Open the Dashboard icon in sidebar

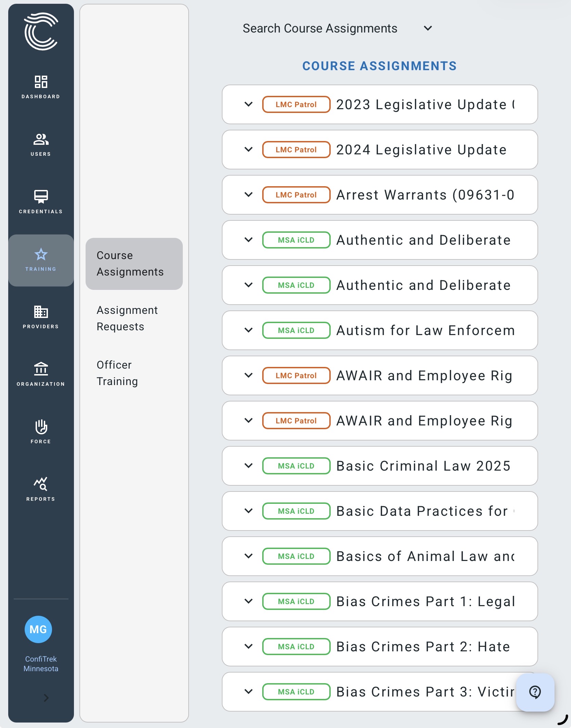click(x=41, y=82)
